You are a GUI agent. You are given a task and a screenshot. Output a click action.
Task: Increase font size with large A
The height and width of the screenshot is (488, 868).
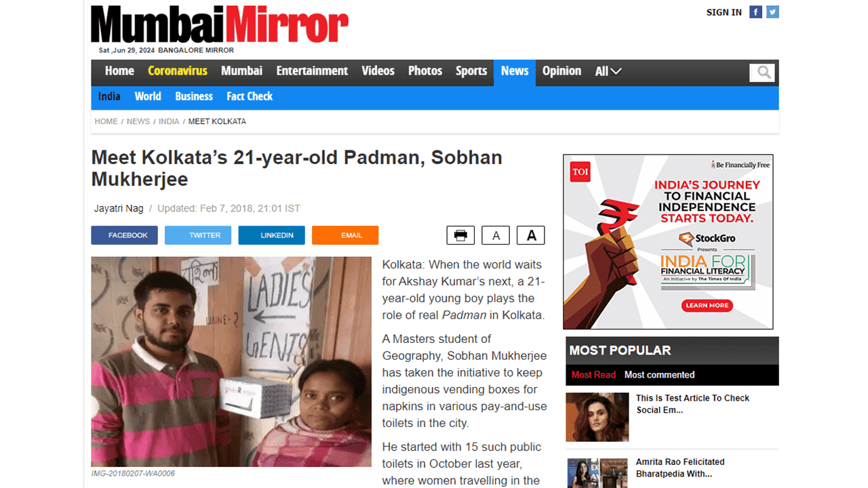coord(531,235)
